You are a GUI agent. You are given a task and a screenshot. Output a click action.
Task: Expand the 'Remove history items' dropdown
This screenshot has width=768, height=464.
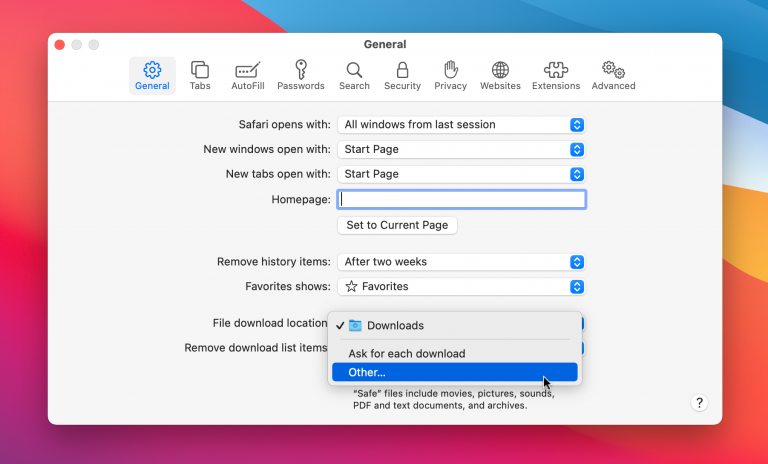pos(461,262)
